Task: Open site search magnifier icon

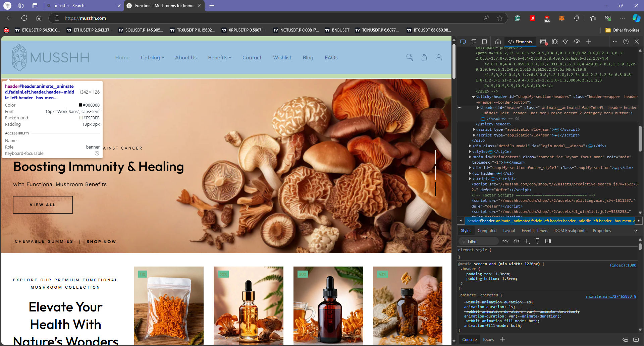Action: coord(410,57)
